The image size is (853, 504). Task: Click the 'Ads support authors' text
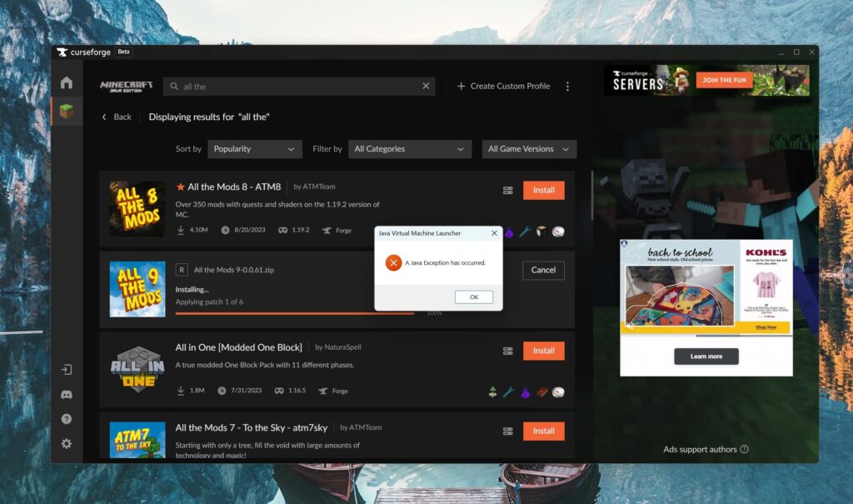[700, 450]
